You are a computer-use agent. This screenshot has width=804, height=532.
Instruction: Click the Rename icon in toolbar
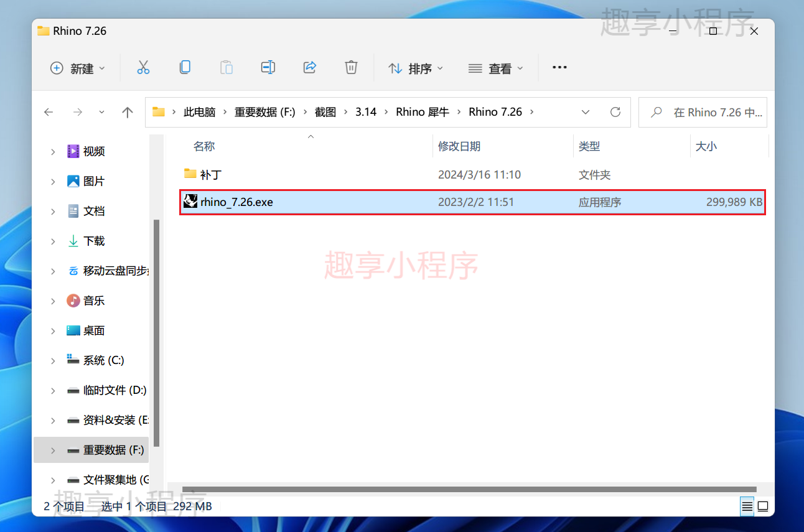[268, 67]
